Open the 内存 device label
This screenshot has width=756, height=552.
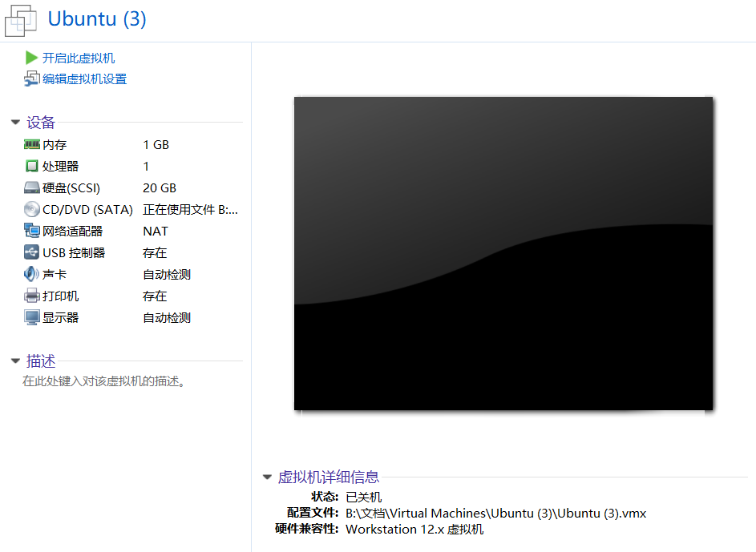pos(55,145)
